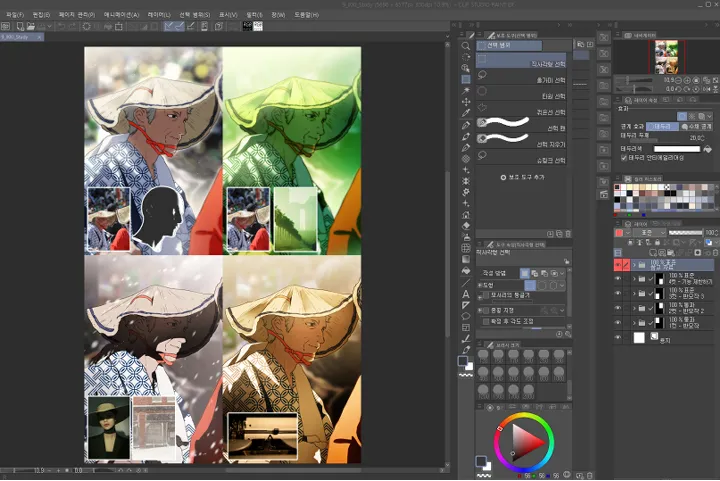Click the Layer color effect icon

pos(701,116)
